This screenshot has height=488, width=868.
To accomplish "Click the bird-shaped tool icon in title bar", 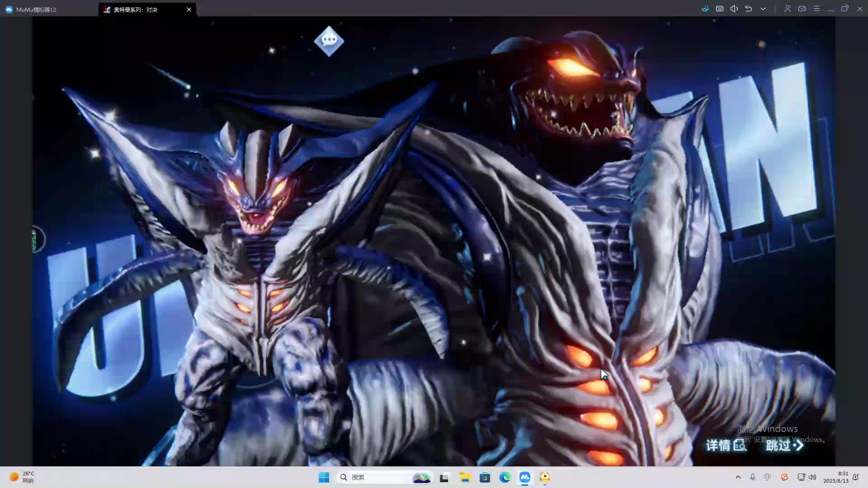I will [705, 9].
